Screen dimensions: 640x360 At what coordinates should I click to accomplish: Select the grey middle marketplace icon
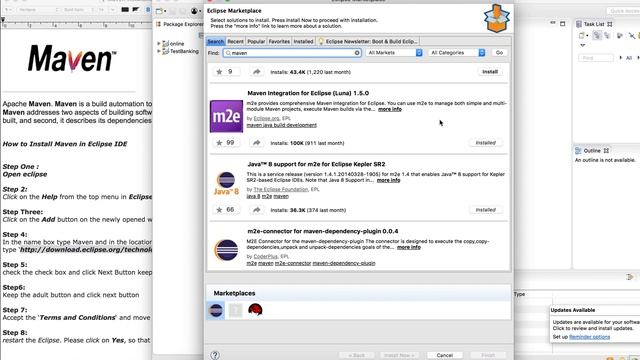(236, 310)
